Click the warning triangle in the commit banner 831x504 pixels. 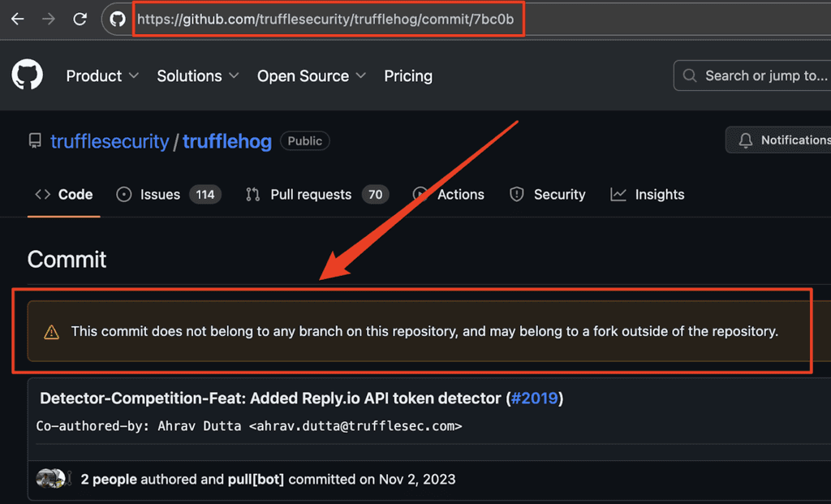[52, 331]
